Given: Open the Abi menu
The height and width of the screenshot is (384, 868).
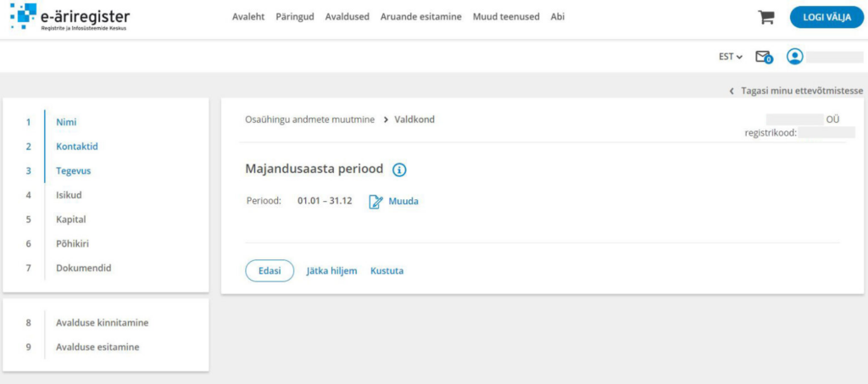Looking at the screenshot, I should [558, 17].
